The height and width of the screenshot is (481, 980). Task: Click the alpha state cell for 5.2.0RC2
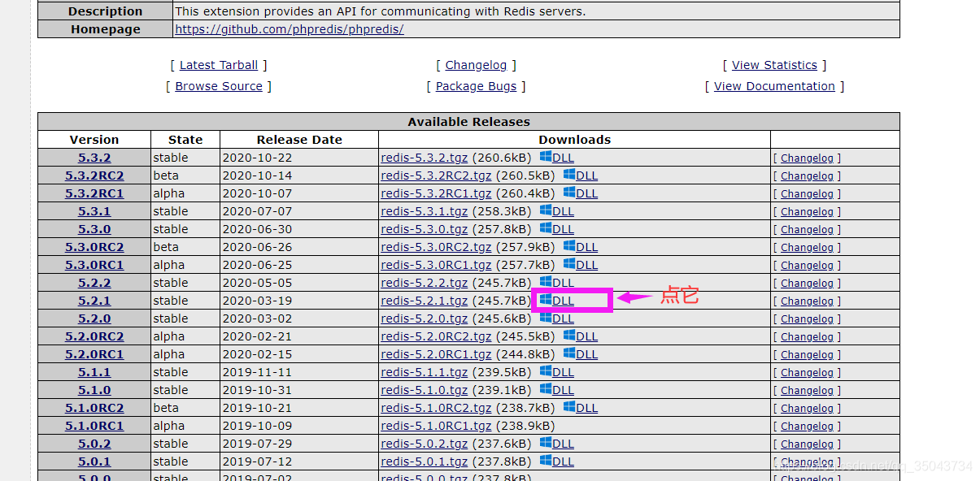tap(185, 336)
